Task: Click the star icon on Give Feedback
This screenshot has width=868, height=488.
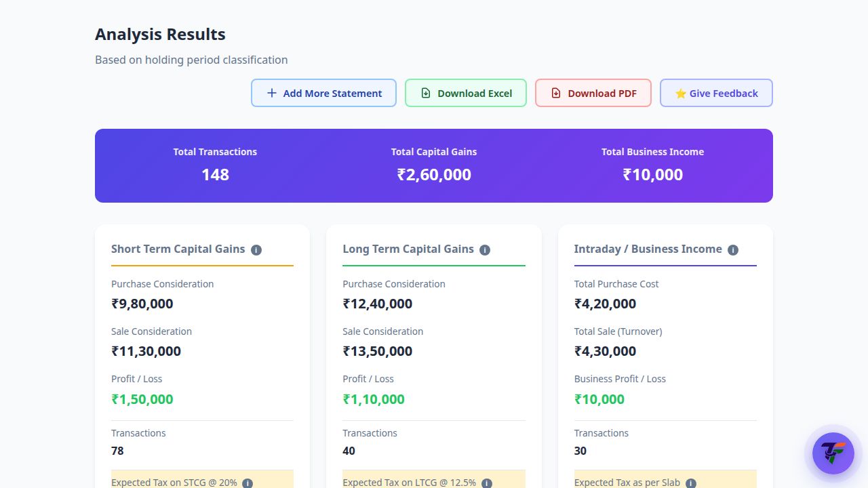Action: (681, 94)
